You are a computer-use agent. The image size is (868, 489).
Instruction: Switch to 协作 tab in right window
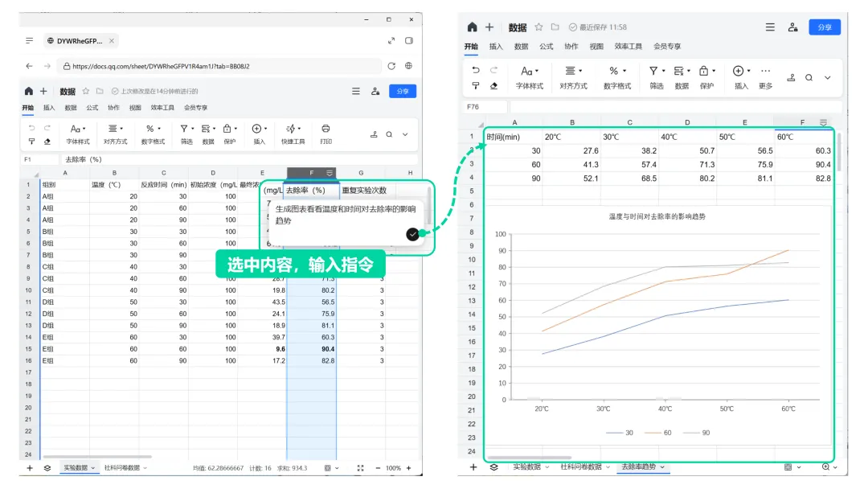[x=571, y=47]
